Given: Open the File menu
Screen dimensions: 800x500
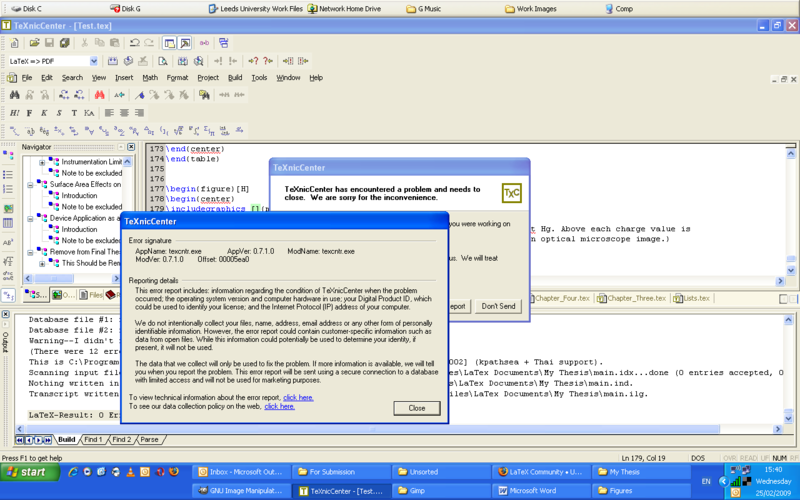Looking at the screenshot, I should click(x=27, y=78).
